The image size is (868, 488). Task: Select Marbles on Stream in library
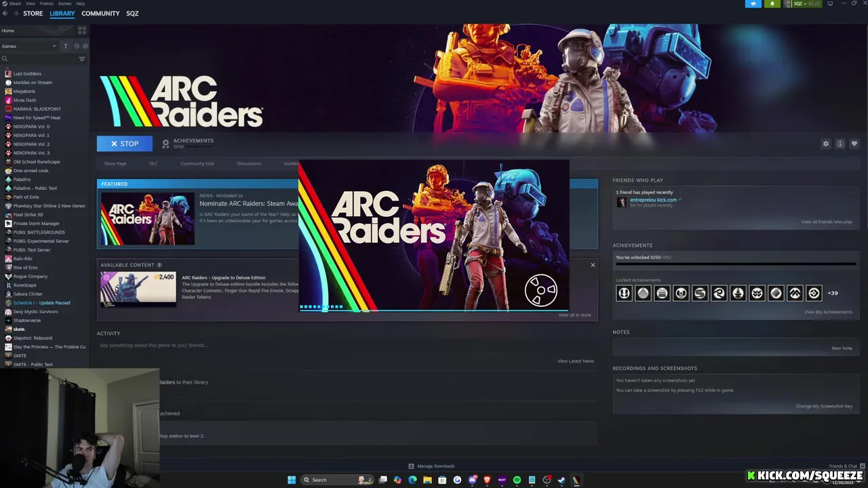tap(33, 82)
